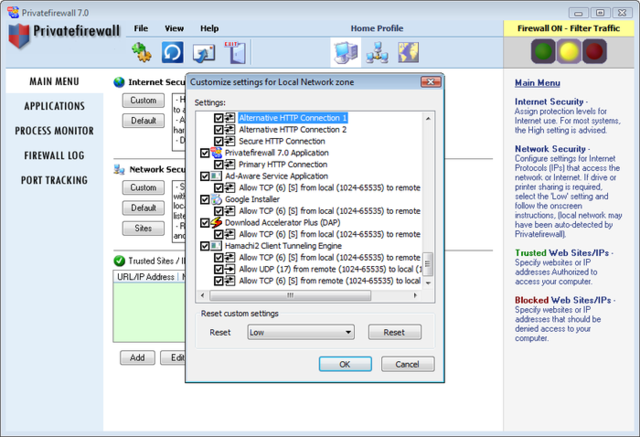
Task: Select the world map profile icon
Action: click(x=408, y=52)
